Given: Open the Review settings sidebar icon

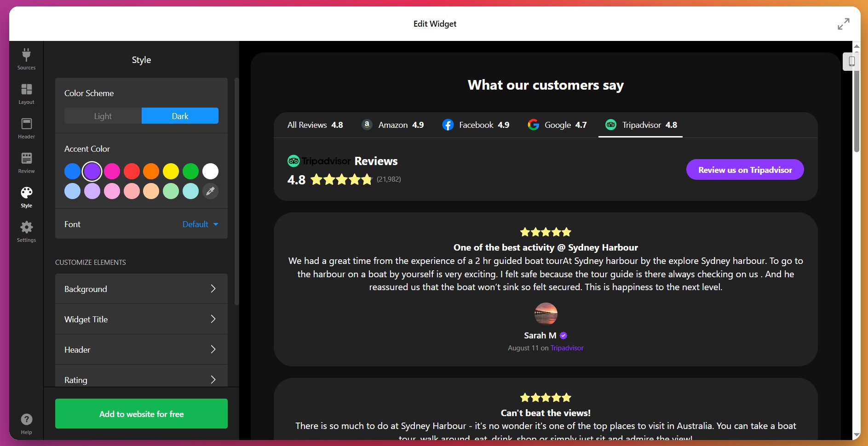Looking at the screenshot, I should [x=26, y=163].
